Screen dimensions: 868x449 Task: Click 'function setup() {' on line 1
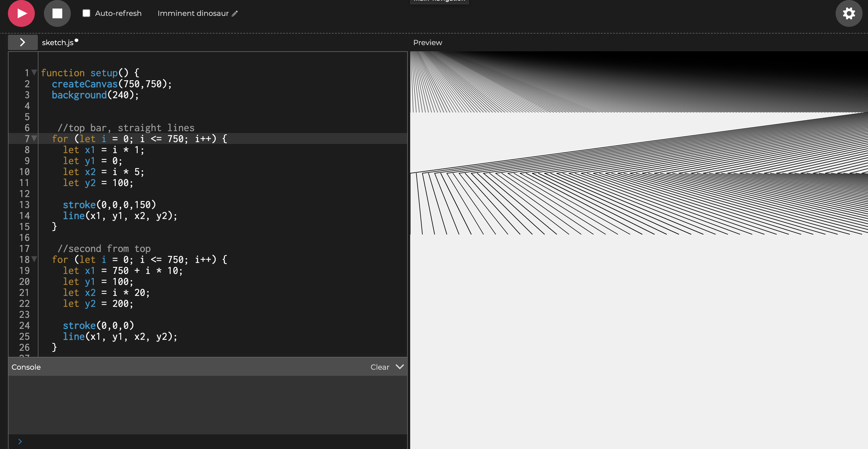(90, 73)
